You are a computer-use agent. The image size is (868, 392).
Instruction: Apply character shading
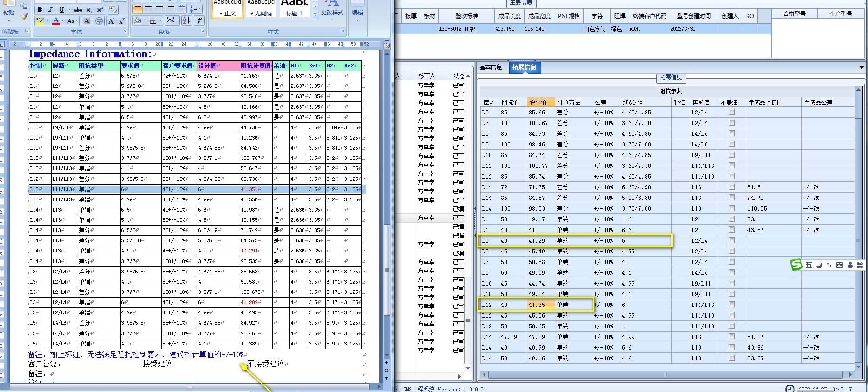point(87,21)
